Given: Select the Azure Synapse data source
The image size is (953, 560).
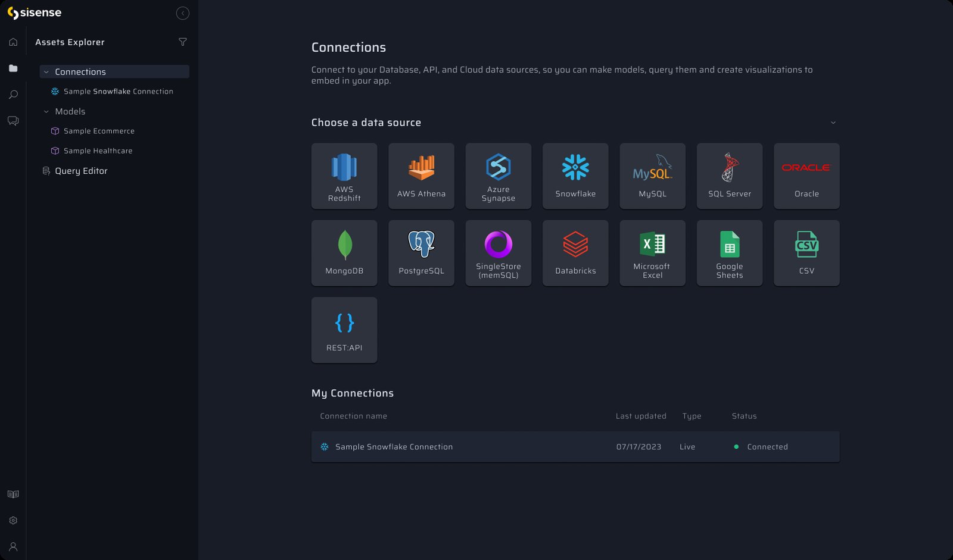Looking at the screenshot, I should pyautogui.click(x=499, y=176).
